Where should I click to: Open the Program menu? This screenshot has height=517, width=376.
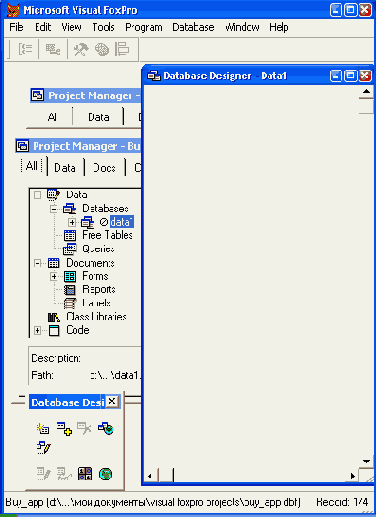144,27
